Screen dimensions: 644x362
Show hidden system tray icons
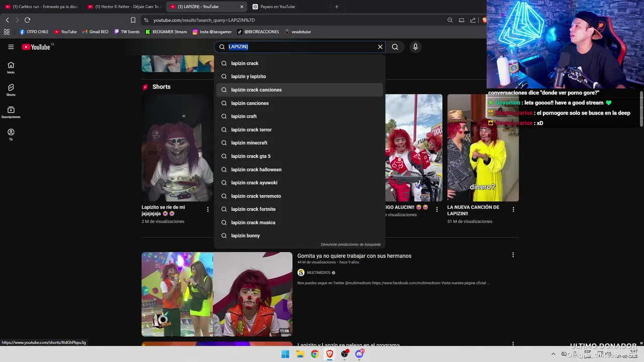[553, 354]
